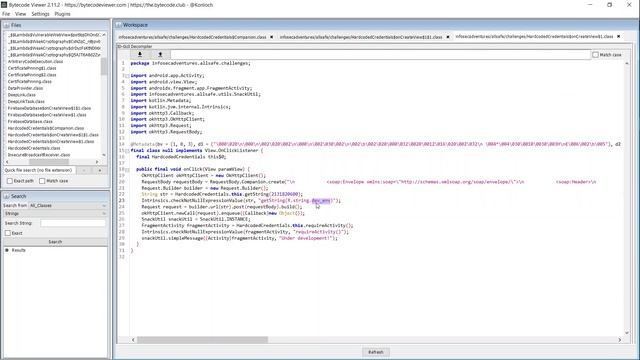The width and height of the screenshot is (640, 360).
Task: Select InsecureBroadcastReceiver.class in file list
Action: click(39, 155)
